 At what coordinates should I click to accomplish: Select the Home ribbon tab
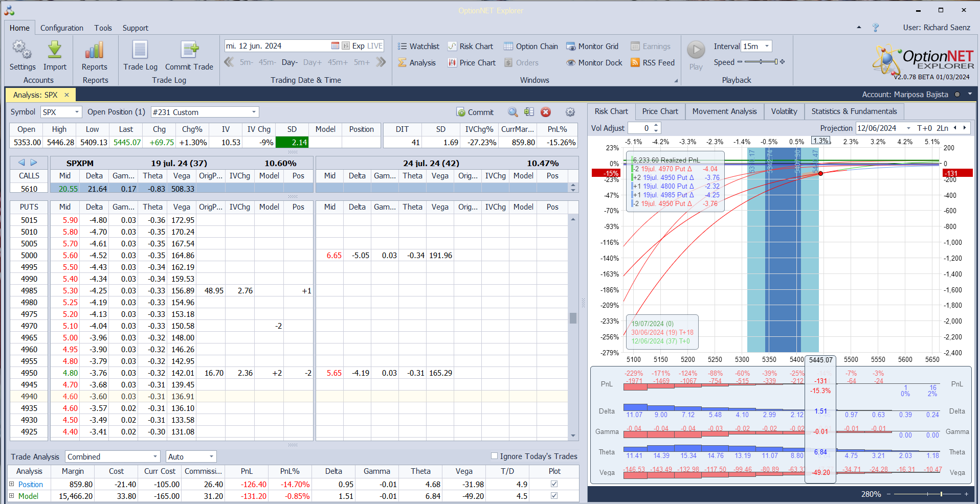(x=19, y=28)
